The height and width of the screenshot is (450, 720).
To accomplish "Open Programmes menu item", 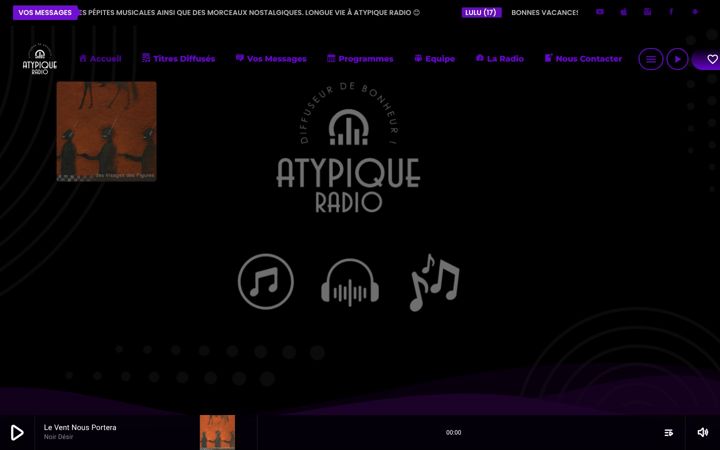I will tap(360, 58).
